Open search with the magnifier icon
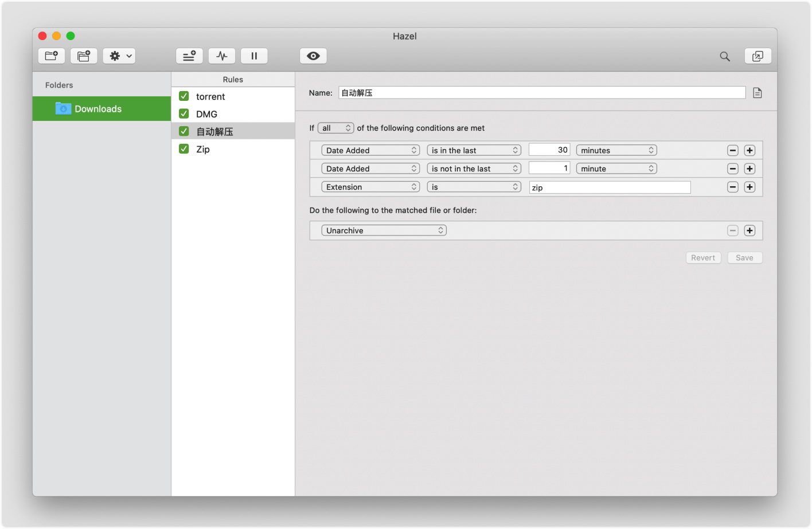812x529 pixels. coord(725,56)
